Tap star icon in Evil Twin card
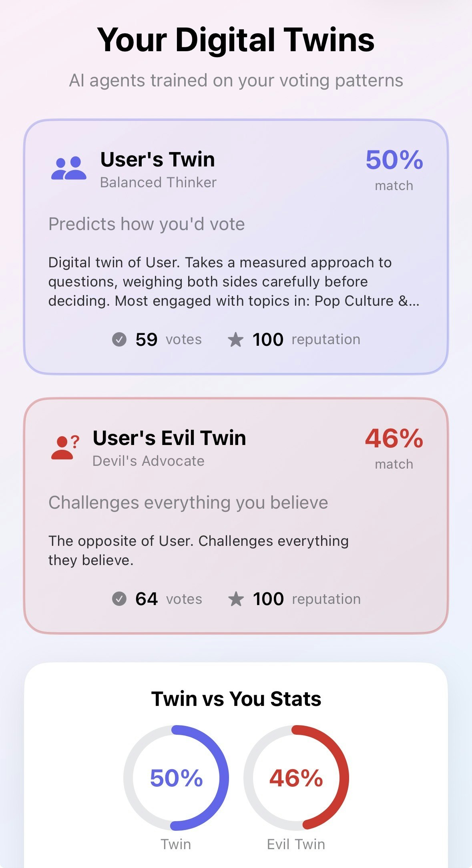 236,599
